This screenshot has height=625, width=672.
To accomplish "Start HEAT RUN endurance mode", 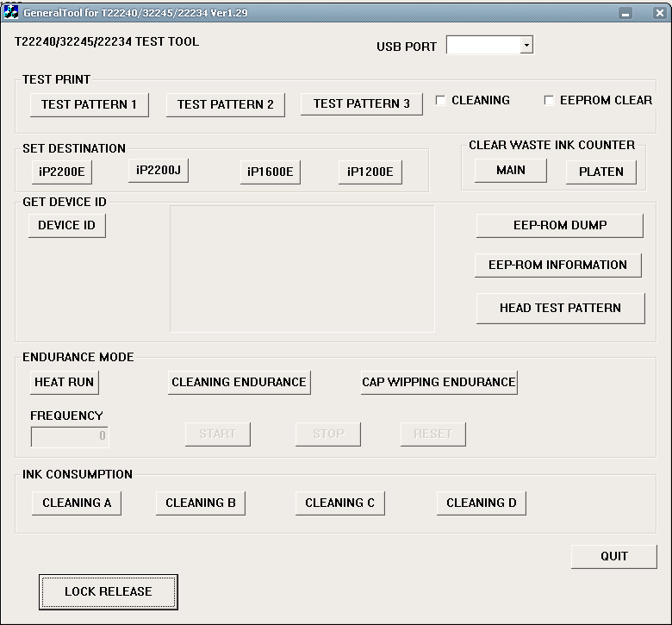I will 65,382.
